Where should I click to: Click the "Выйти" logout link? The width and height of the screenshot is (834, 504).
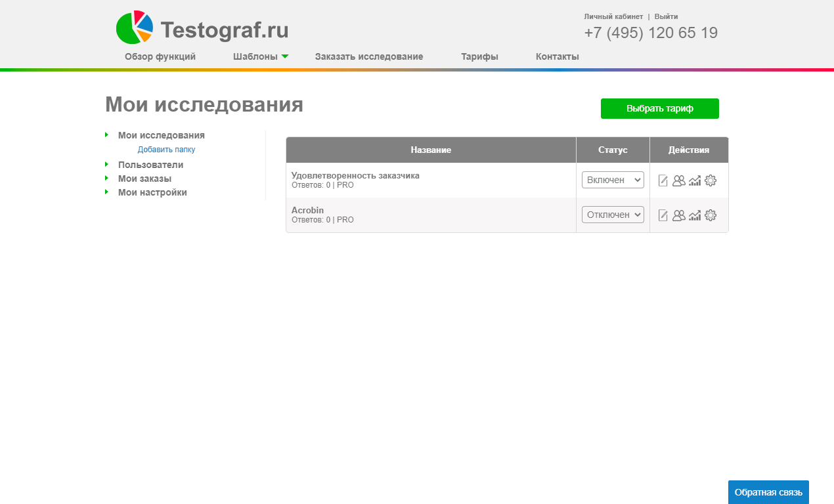pos(667,16)
